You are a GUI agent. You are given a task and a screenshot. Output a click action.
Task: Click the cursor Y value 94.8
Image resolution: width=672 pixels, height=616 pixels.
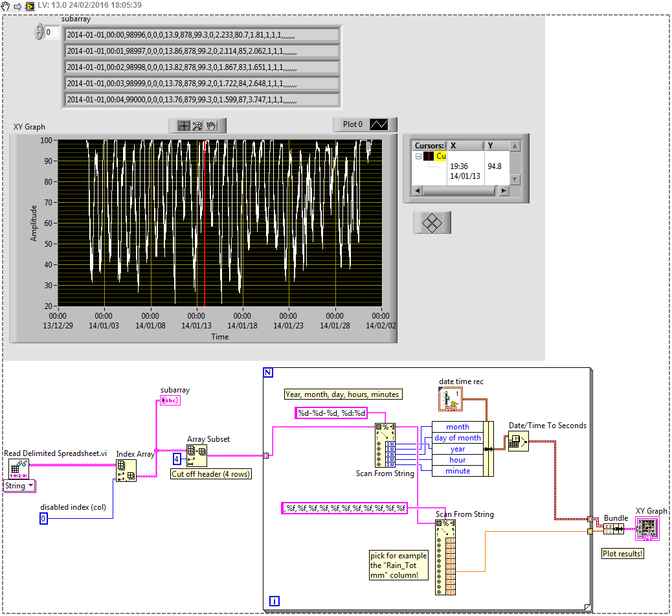(x=494, y=166)
